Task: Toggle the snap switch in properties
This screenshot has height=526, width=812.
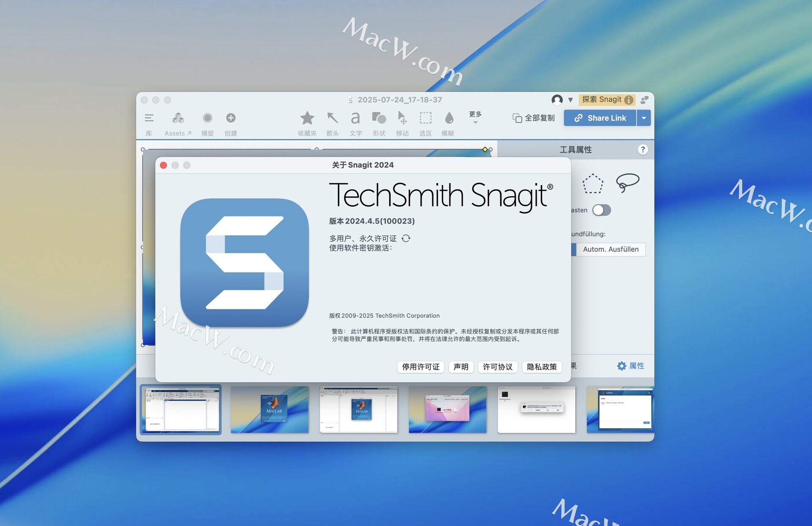Action: [x=601, y=210]
